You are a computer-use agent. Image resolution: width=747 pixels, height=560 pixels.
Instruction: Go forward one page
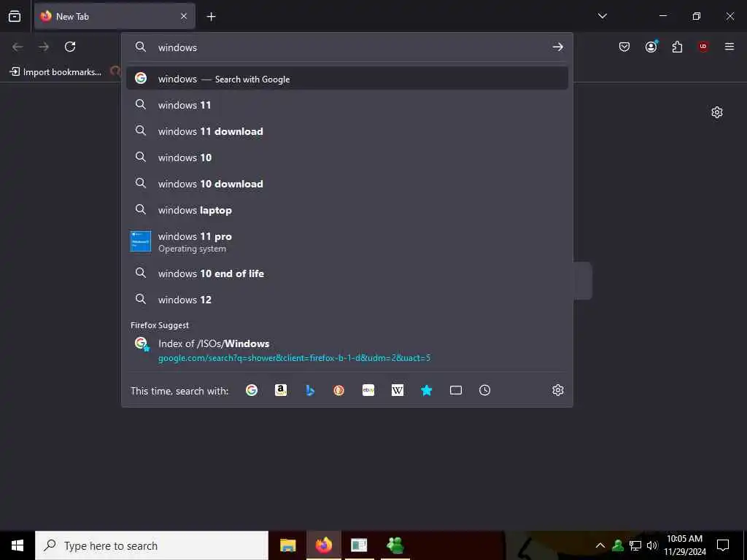[x=44, y=47]
